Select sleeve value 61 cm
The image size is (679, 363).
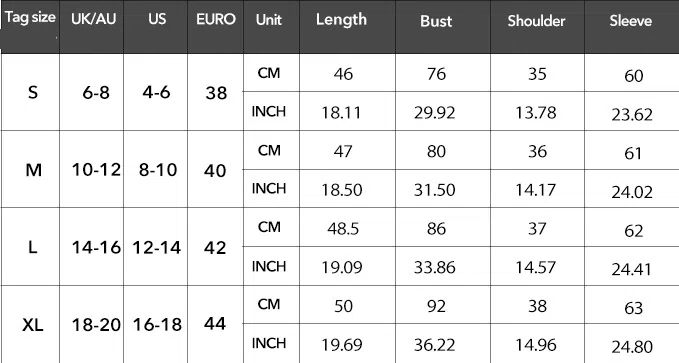(633, 153)
